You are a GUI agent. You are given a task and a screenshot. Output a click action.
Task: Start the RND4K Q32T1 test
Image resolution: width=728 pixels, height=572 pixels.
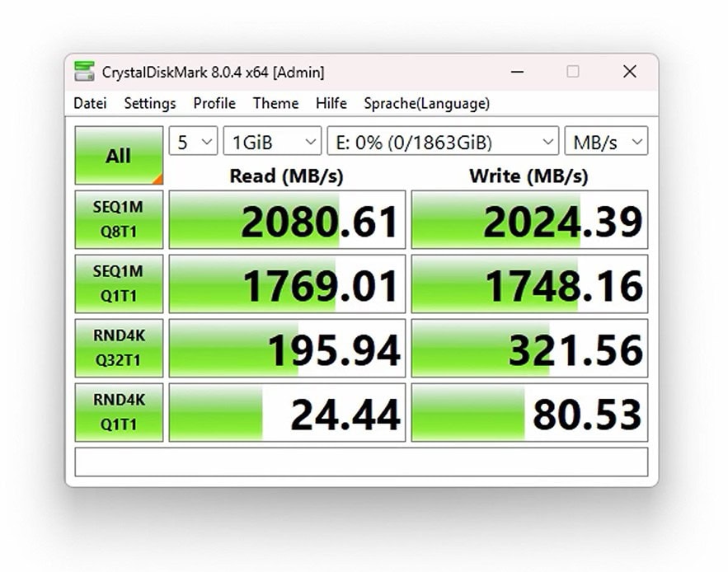(x=119, y=348)
